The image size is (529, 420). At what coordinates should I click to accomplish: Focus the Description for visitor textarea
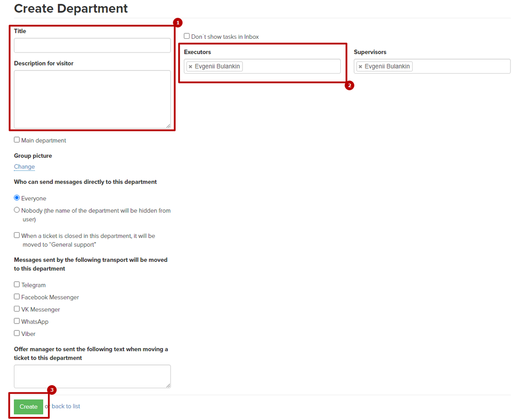pos(92,100)
